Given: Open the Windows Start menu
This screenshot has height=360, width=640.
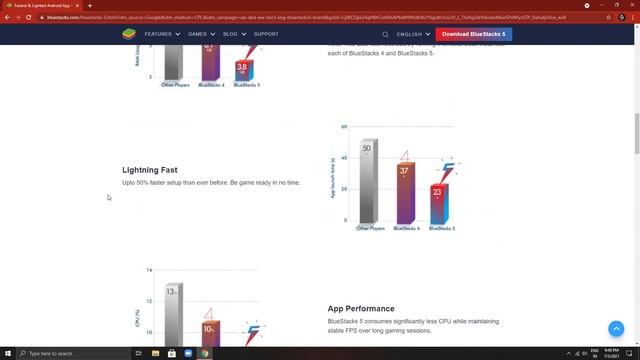Looking at the screenshot, I should tap(8, 353).
